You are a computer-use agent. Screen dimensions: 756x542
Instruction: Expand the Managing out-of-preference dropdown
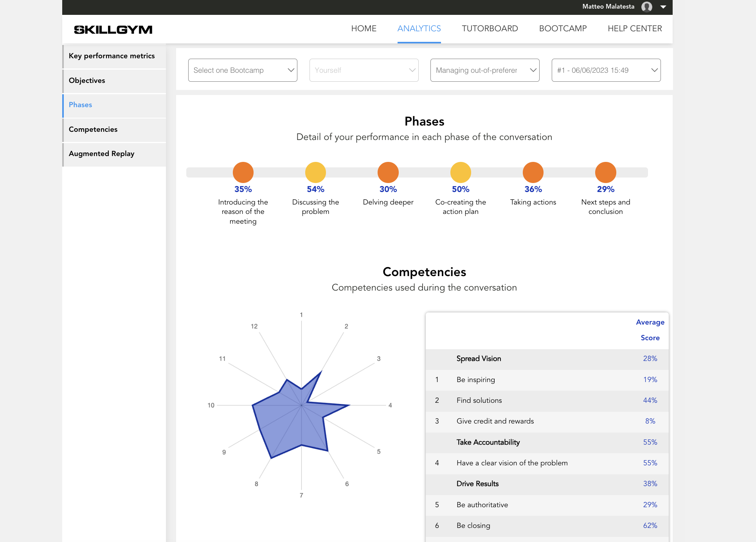(x=485, y=70)
